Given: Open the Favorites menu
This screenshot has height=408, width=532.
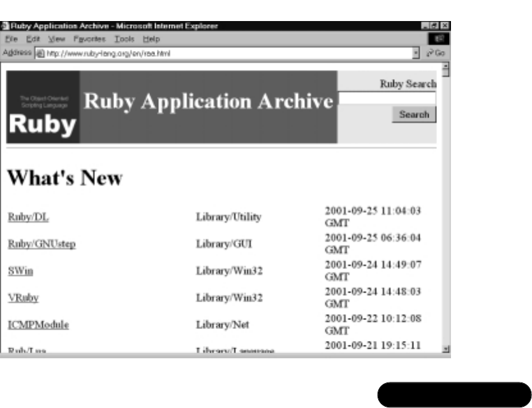Looking at the screenshot, I should coord(89,39).
